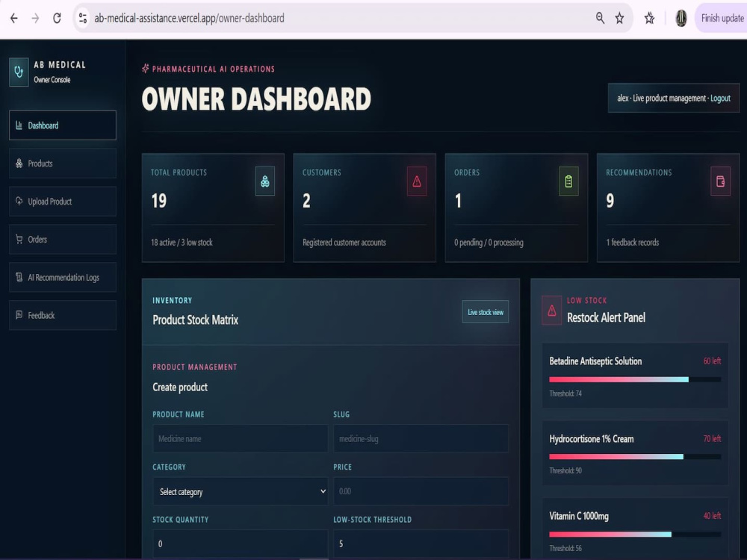Click the '70 left' label
Viewport: 747px width, 560px height.
click(x=712, y=438)
